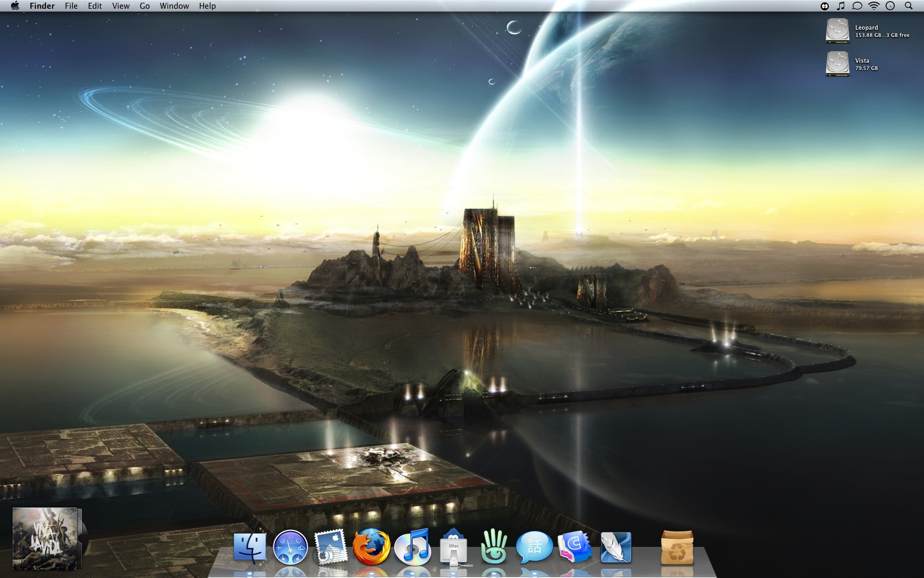Click the '153.88 GB…3 GB free' text

pos(882,35)
